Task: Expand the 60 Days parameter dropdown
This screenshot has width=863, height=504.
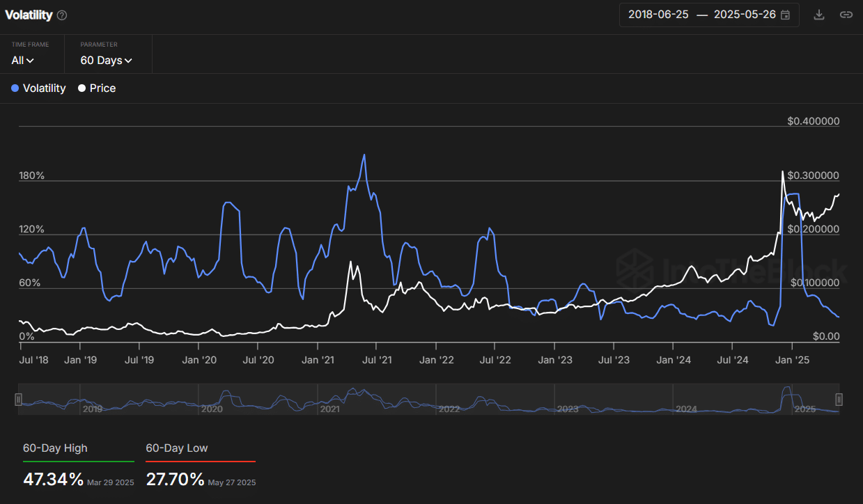Action: coord(106,61)
